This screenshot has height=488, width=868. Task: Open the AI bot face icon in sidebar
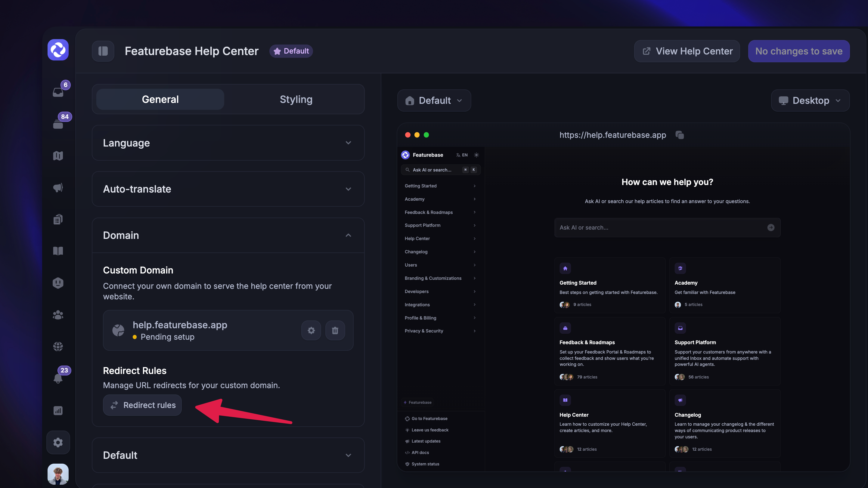click(58, 283)
